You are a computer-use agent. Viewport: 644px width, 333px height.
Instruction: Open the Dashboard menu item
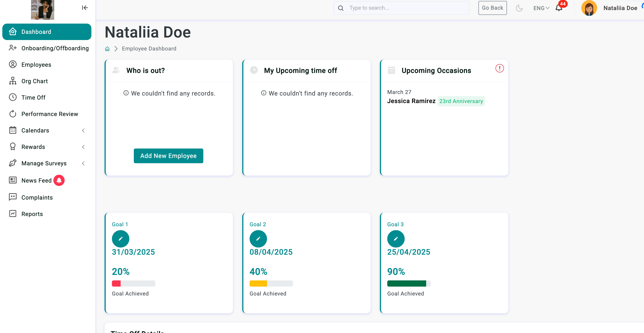[x=47, y=32]
